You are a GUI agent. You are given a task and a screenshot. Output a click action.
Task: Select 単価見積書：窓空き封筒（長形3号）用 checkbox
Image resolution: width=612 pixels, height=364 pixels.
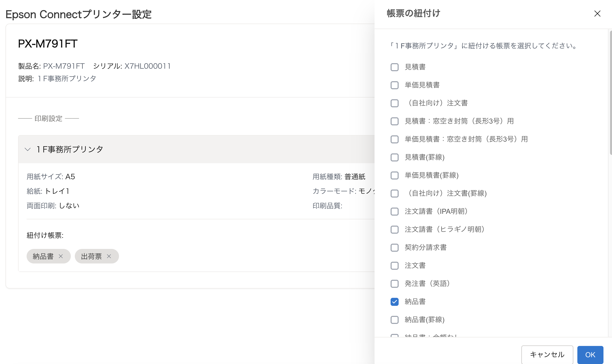(x=395, y=139)
